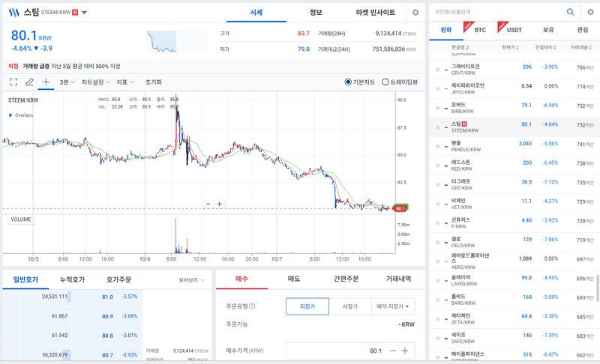Image resolution: width=600 pixels, height=364 pixels.
Task: Sort market list by 한글명
Action: pos(460,47)
